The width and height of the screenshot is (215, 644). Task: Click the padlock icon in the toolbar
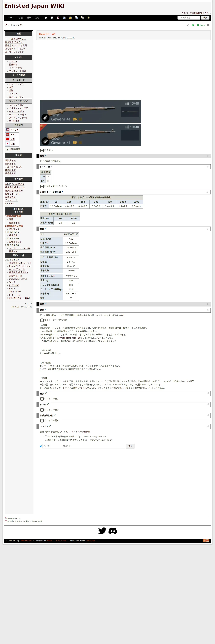click(70, 18)
